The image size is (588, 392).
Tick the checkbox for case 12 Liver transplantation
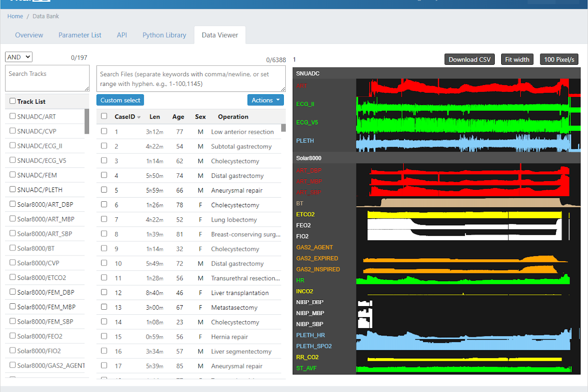[104, 292]
